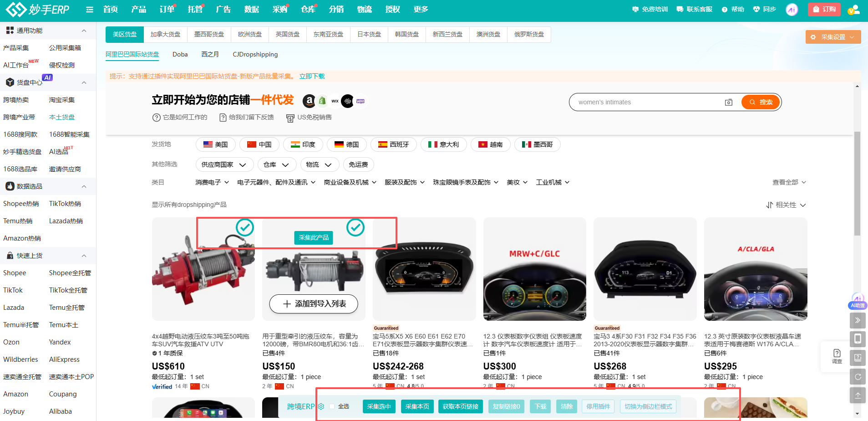Select the Doba sub-tab
Screen dimensions: 868x421
tap(180, 54)
